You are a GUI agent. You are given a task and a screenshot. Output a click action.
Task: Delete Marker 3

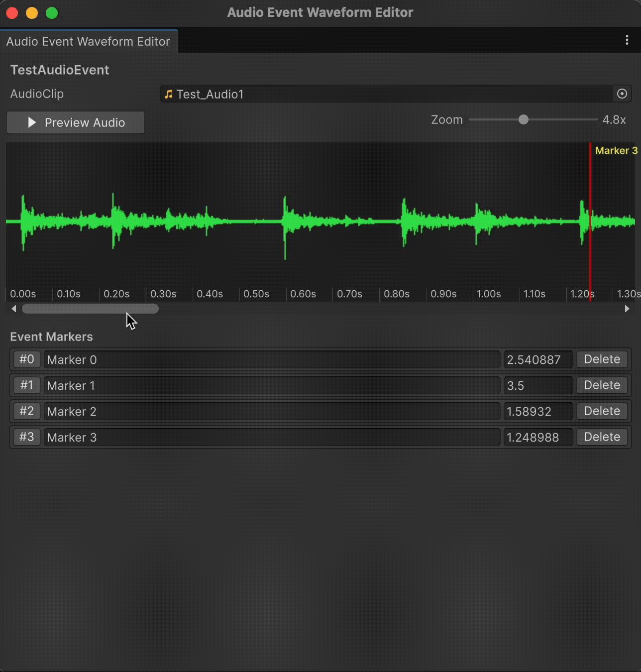tap(602, 437)
